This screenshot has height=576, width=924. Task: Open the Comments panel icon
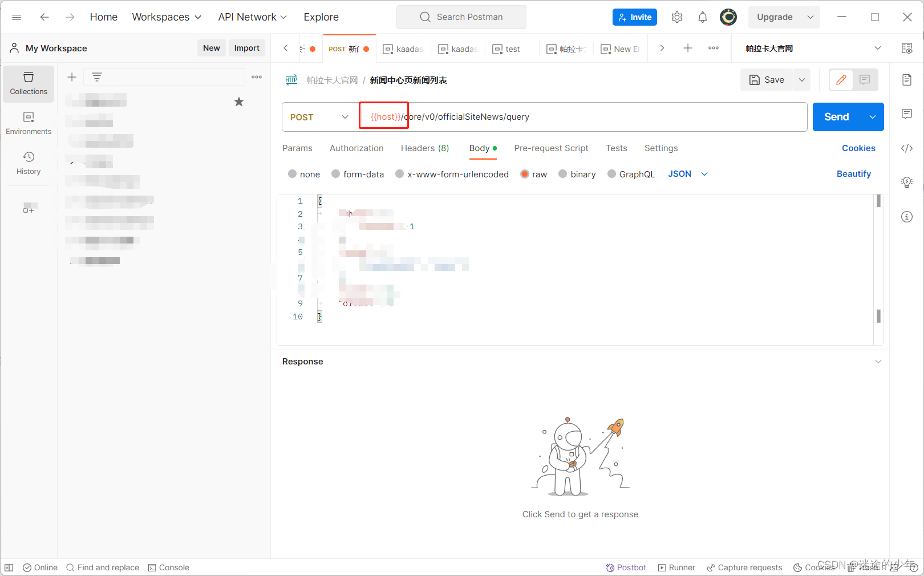[x=907, y=114]
